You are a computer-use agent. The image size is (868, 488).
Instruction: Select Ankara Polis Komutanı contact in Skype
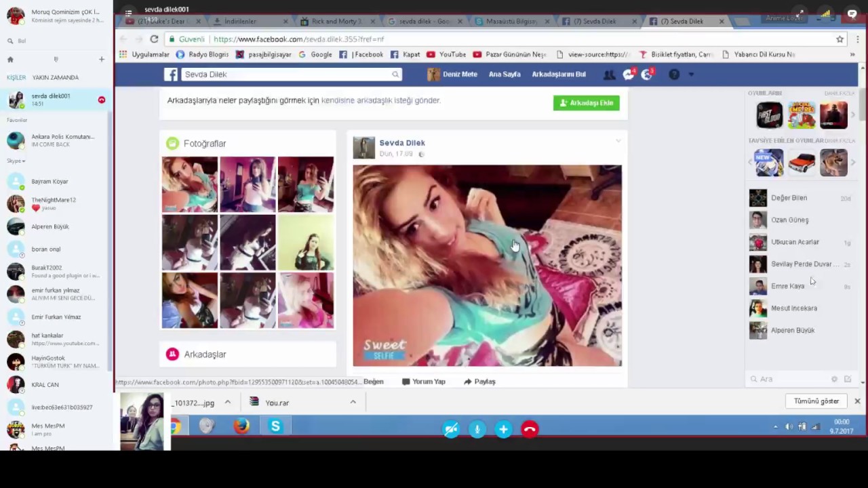[x=56, y=140]
